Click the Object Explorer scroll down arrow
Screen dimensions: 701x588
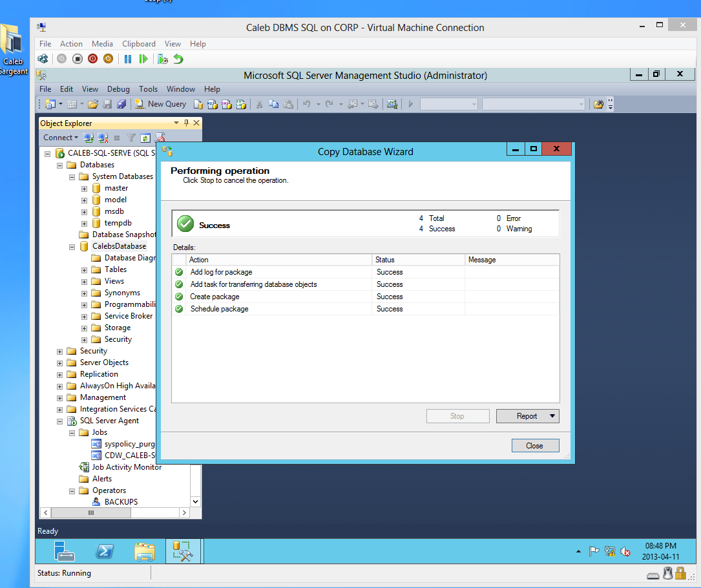(195, 501)
